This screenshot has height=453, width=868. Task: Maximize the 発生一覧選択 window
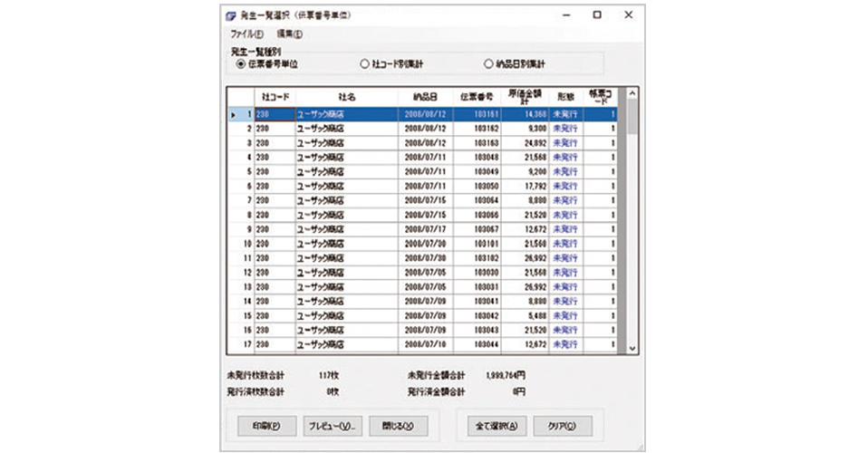(596, 15)
